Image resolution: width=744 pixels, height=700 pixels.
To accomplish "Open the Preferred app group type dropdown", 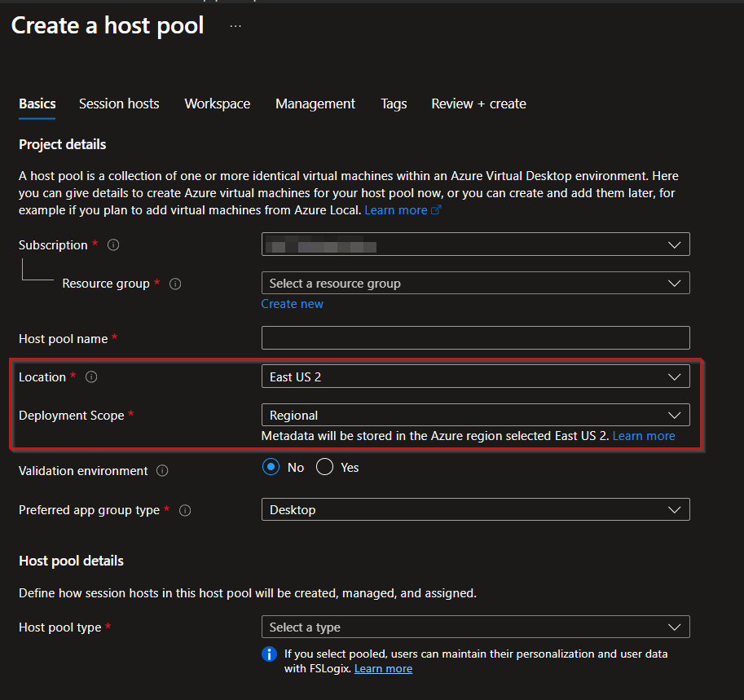I will [475, 510].
